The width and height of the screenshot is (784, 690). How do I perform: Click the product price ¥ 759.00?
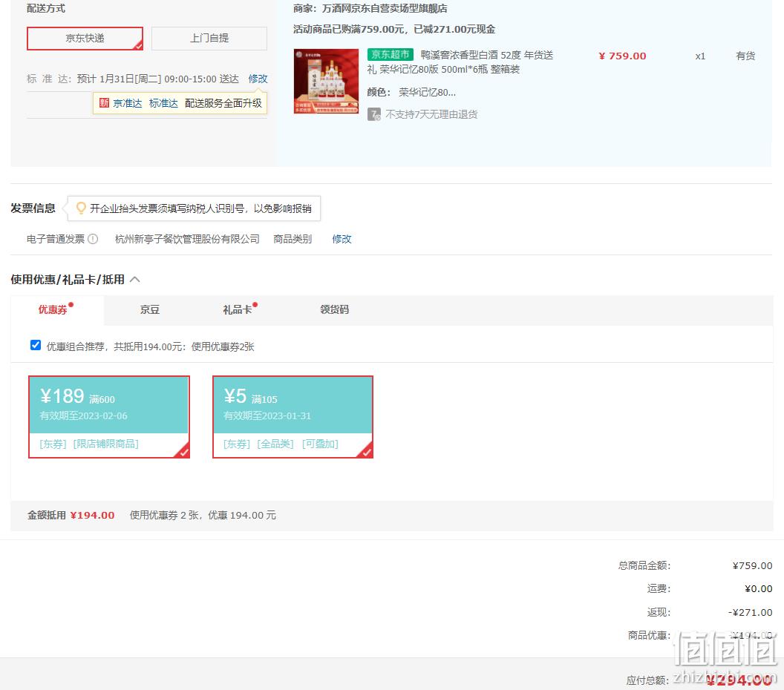click(x=622, y=56)
